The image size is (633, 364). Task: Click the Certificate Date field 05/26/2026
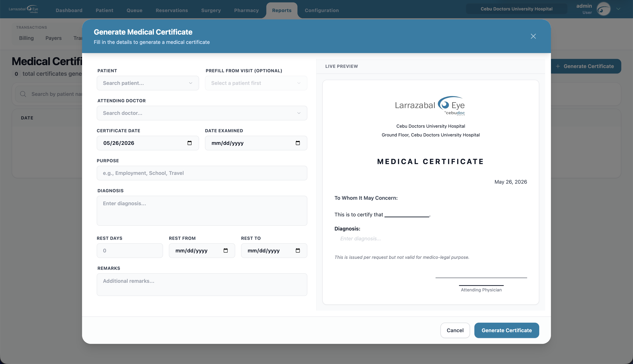148,143
